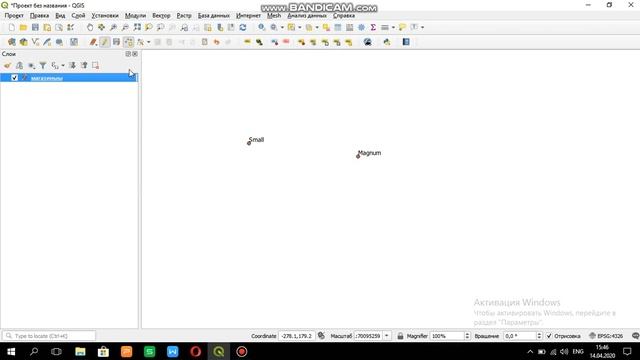The image size is (640, 360).
Task: Refresh the map canvas
Action: pyautogui.click(x=243, y=27)
